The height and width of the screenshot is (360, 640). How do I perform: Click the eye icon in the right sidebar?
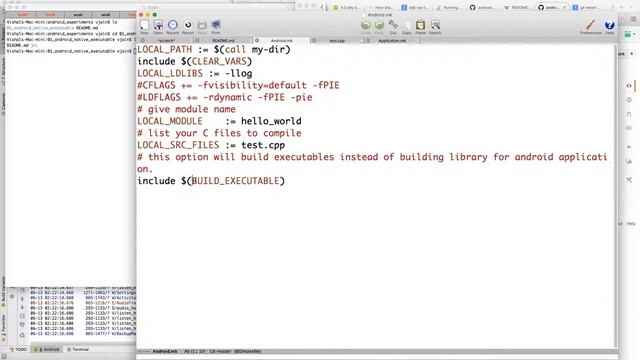coord(629,86)
